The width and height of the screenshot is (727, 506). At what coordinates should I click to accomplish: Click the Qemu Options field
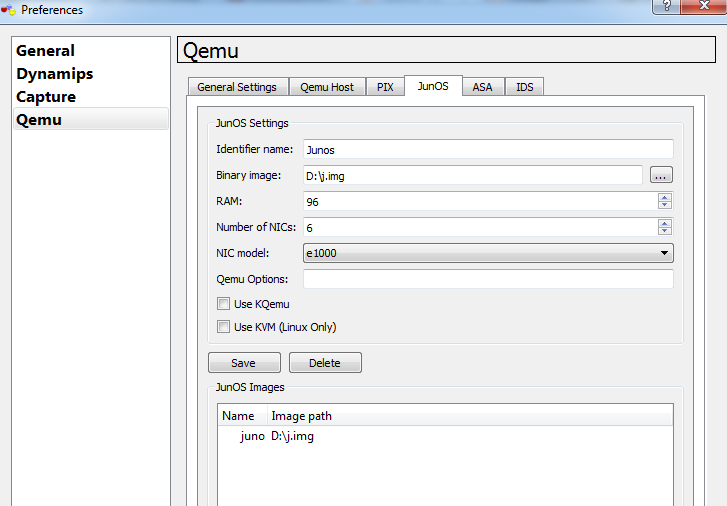coord(488,279)
